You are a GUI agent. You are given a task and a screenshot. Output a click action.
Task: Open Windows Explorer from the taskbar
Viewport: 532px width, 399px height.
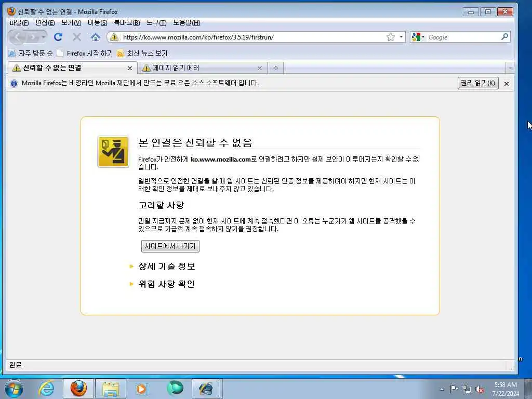pyautogui.click(x=111, y=389)
